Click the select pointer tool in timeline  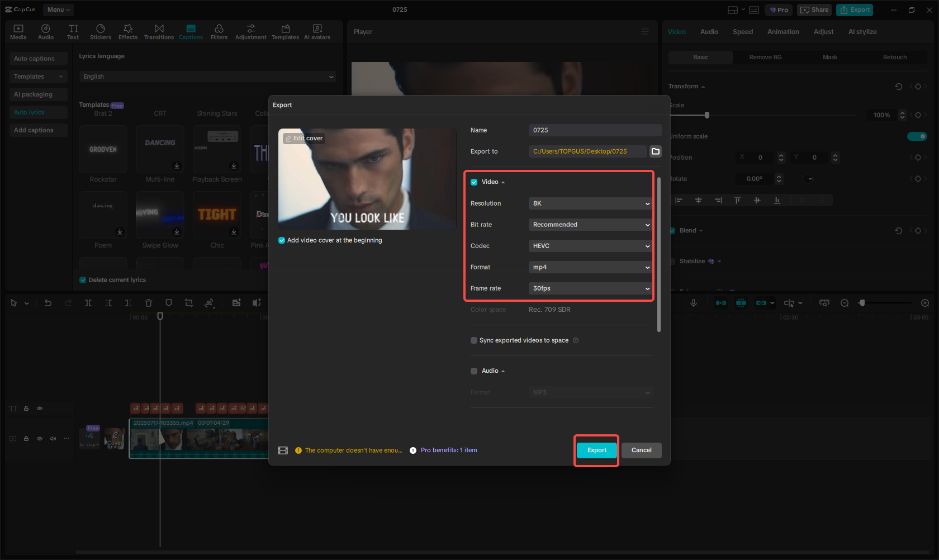14,303
